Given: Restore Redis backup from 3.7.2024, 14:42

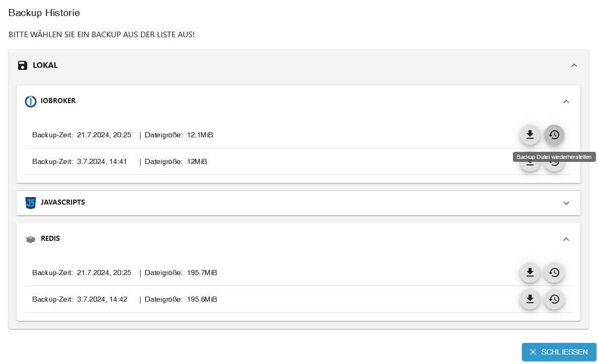Looking at the screenshot, I should click(x=554, y=299).
